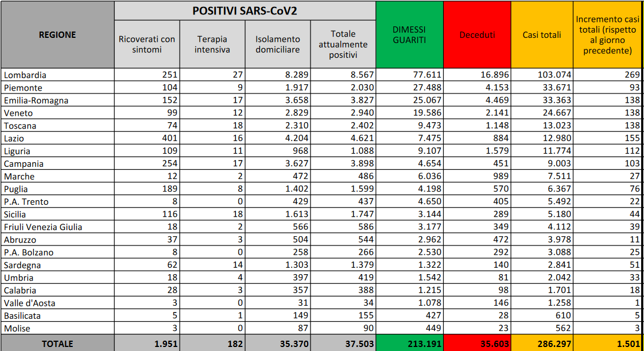Viewport: 644px width, 351px height.
Task: Select the Incremento casi totali header
Action: click(608, 35)
